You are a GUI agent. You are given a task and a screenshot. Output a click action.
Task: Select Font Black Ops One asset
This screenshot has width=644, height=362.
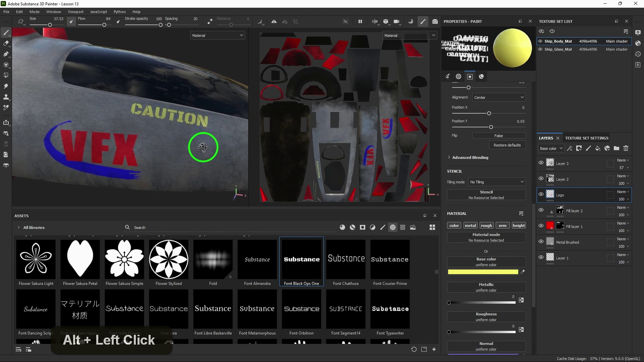click(x=302, y=261)
